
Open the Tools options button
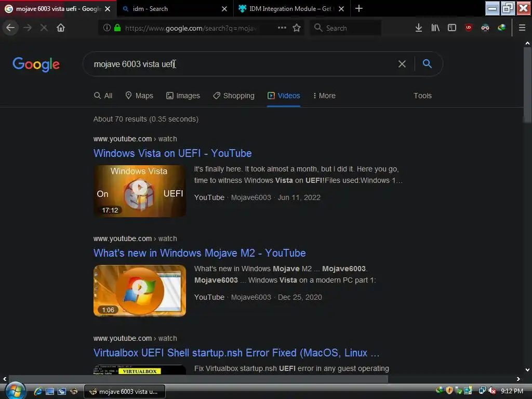click(x=422, y=96)
